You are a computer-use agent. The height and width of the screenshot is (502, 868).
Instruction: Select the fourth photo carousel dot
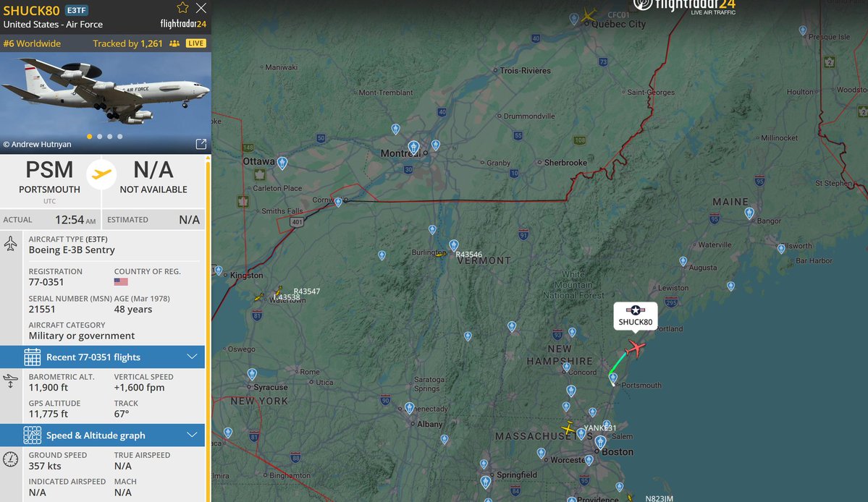tap(119, 136)
